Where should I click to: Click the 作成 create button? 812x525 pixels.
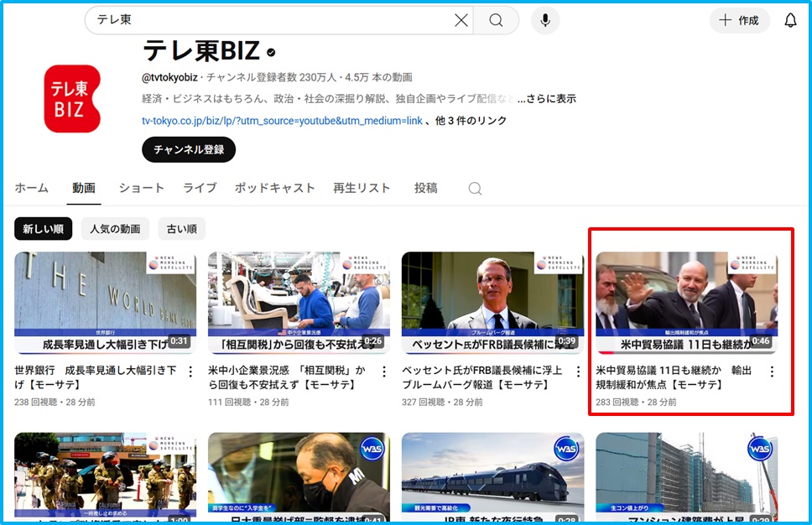(x=739, y=20)
